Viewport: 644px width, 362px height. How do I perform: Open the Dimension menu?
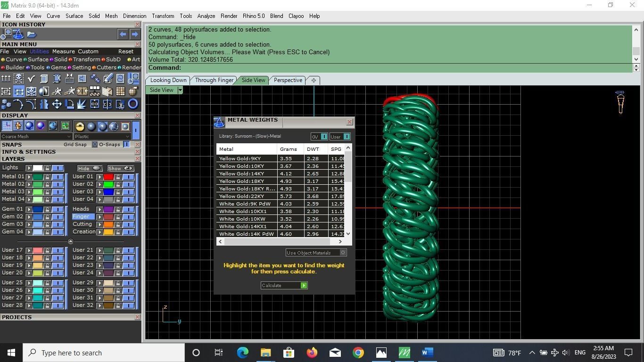coord(134,16)
